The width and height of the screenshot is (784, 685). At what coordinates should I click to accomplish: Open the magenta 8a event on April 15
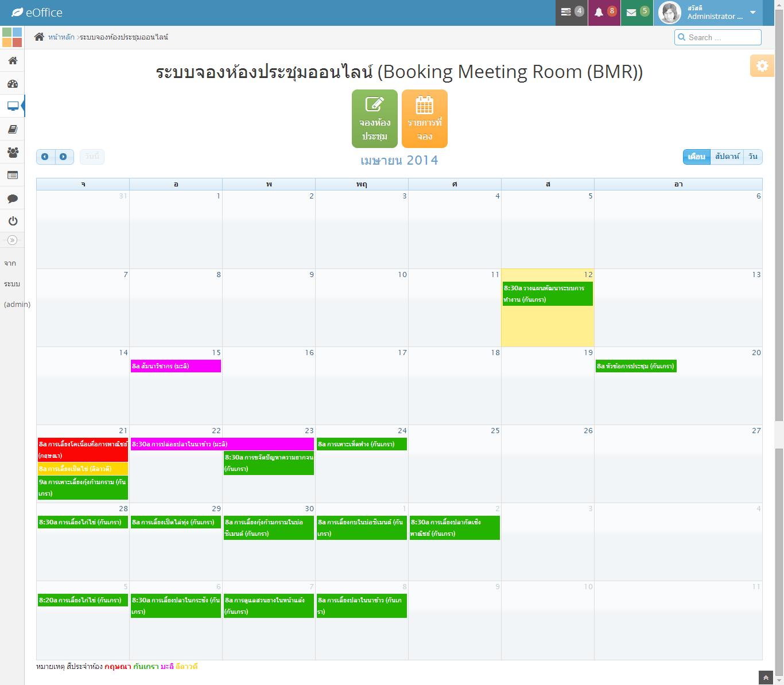[176, 366]
